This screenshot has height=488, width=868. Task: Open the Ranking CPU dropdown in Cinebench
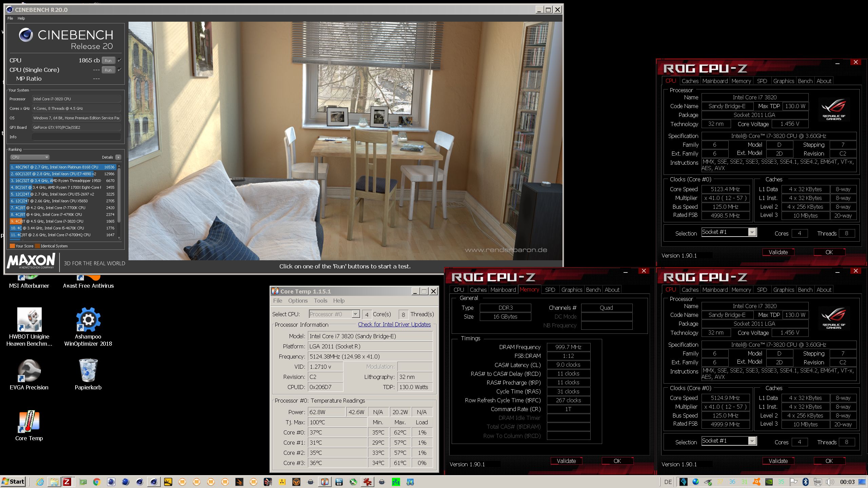click(30, 157)
